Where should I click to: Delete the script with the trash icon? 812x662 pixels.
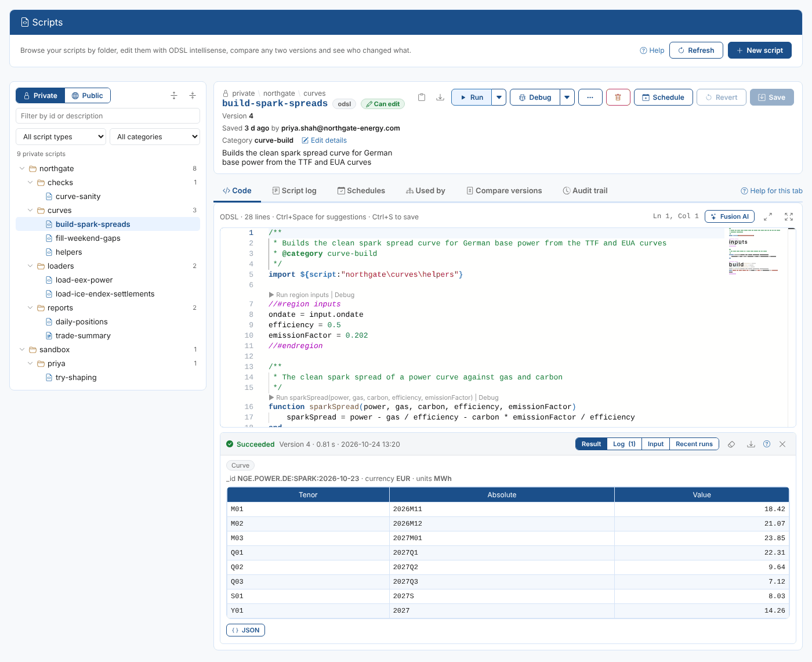point(618,97)
